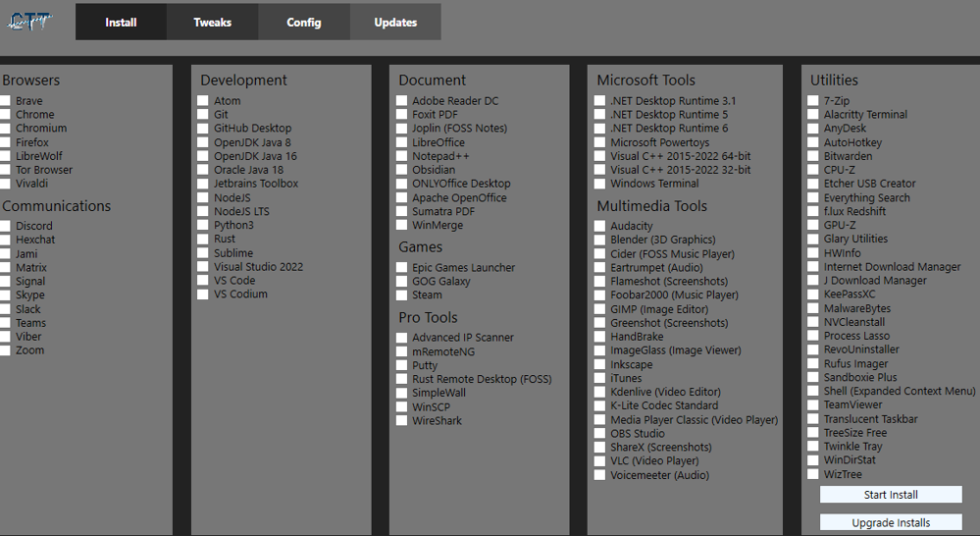Click the Start Install button

(x=891, y=495)
